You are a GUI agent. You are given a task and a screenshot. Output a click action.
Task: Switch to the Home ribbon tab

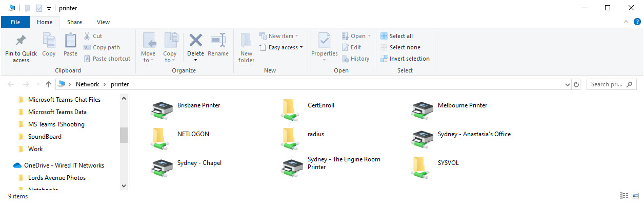coord(45,22)
